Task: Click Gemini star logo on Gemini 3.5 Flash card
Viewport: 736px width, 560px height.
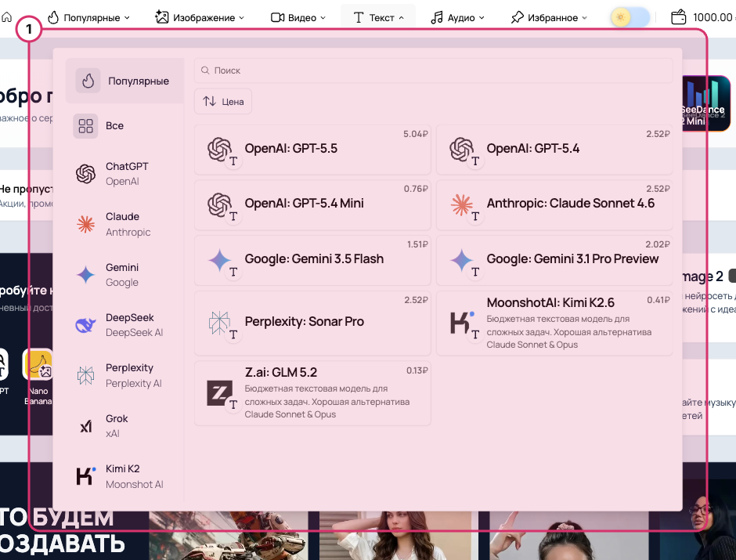Action: tap(220, 260)
